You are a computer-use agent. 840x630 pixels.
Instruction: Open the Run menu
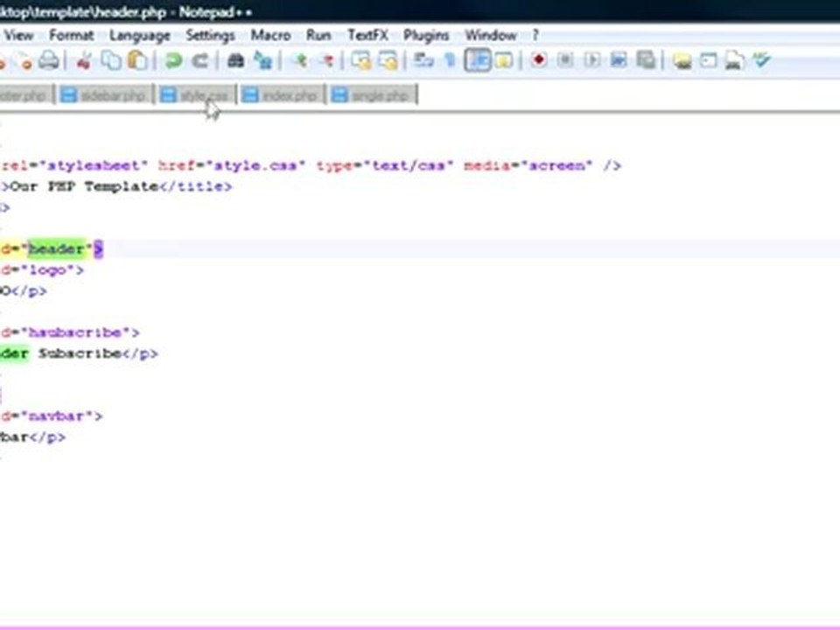[318, 35]
